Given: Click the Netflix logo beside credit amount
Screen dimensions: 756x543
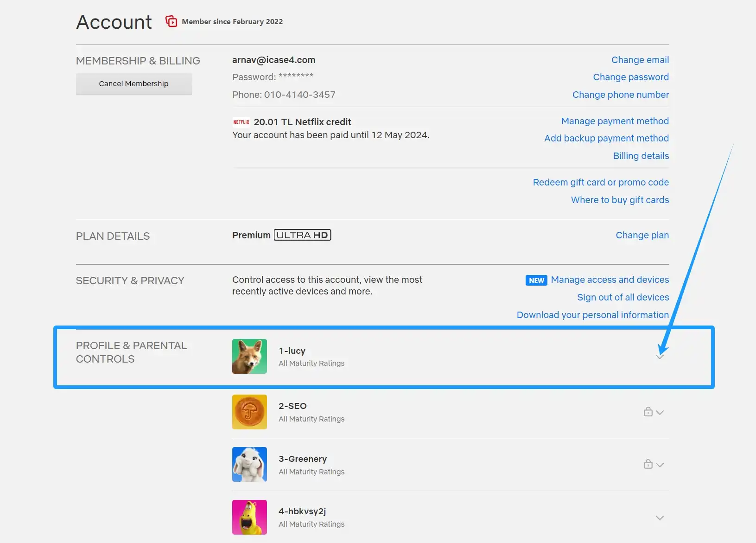Looking at the screenshot, I should point(241,122).
